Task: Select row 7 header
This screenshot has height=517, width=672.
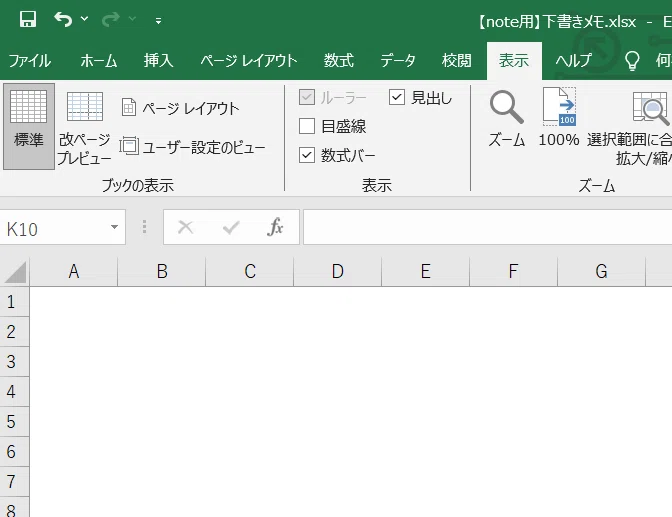Action: (14, 482)
